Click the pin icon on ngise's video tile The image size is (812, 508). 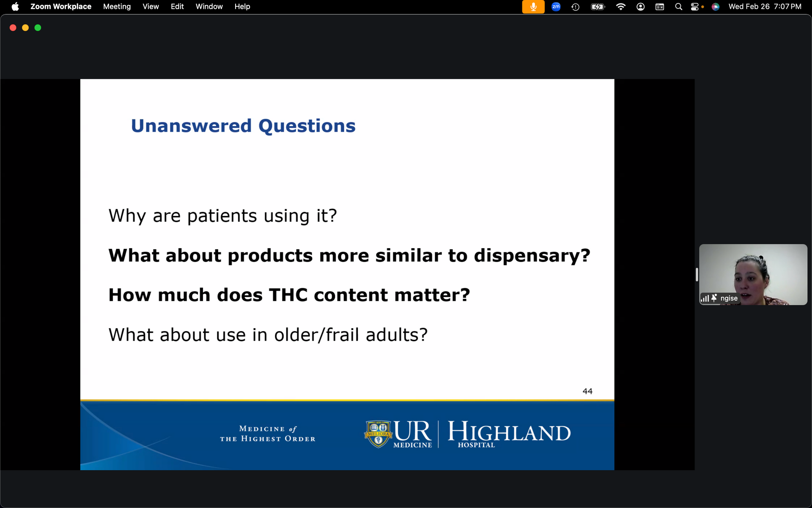714,298
